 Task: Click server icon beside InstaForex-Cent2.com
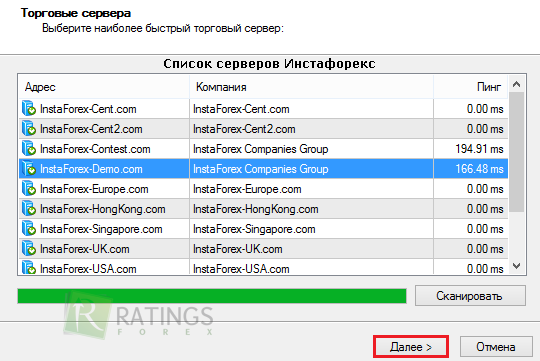tap(29, 128)
